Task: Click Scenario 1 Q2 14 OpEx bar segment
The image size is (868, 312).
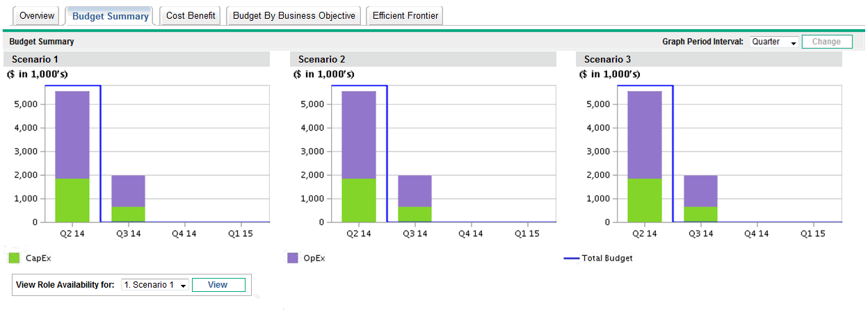Action: pyautogui.click(x=72, y=135)
